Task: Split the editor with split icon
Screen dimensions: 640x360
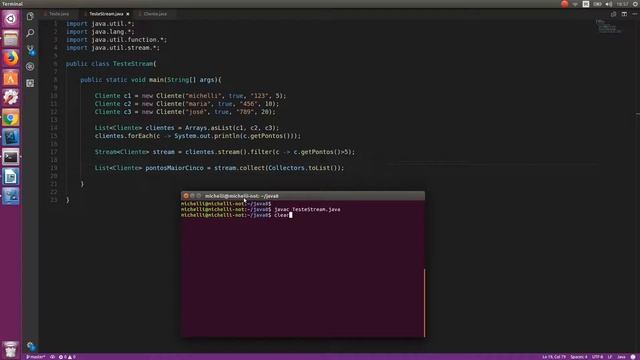Action: coord(624,14)
